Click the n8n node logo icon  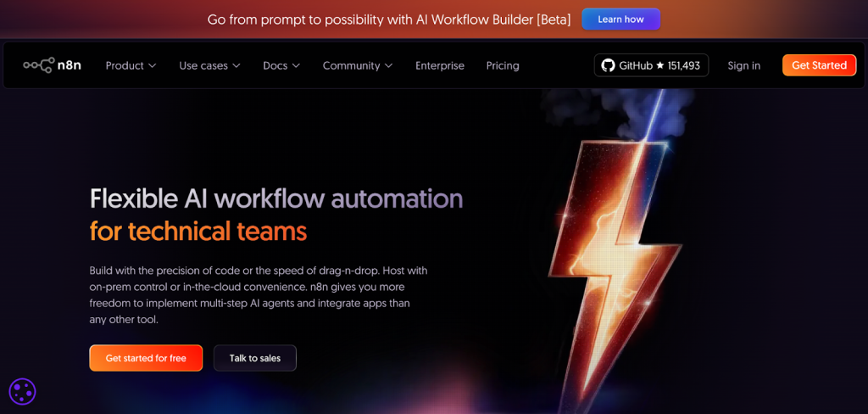[38, 65]
